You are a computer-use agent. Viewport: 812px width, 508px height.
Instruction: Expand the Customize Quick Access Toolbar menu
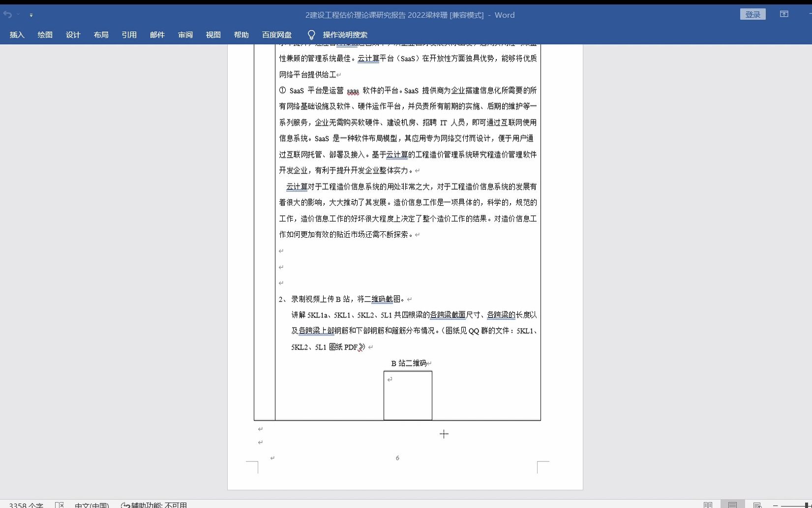point(31,15)
